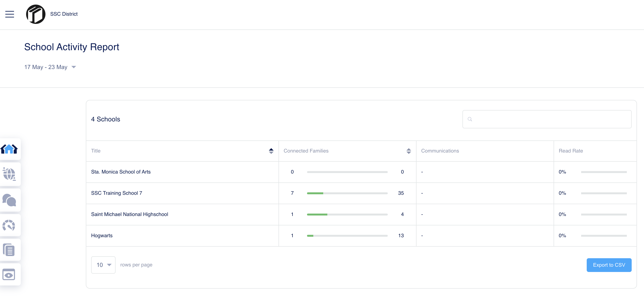Sort table by Title column
Viewport: 644px width, 306px height.
[271, 151]
